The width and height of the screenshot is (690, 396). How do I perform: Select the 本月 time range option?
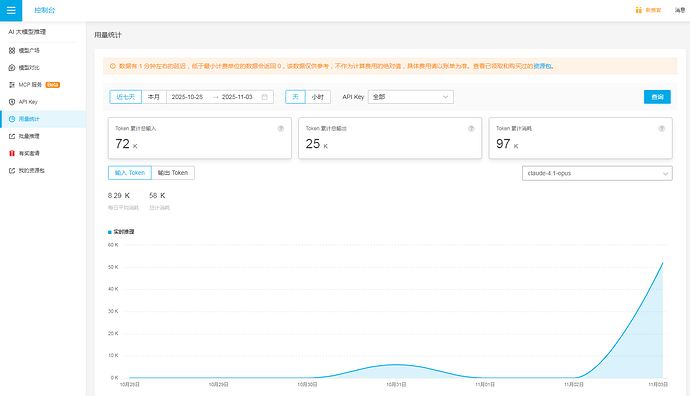coord(154,97)
